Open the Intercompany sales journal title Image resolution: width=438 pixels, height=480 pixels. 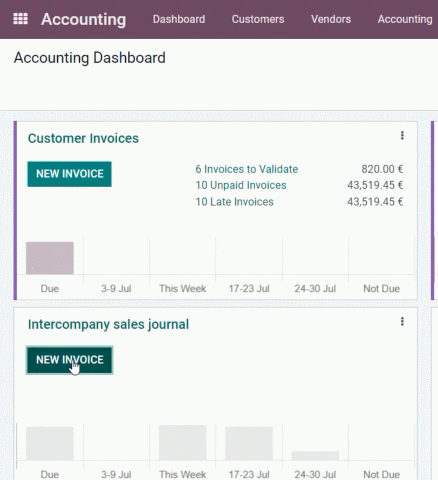tap(108, 324)
